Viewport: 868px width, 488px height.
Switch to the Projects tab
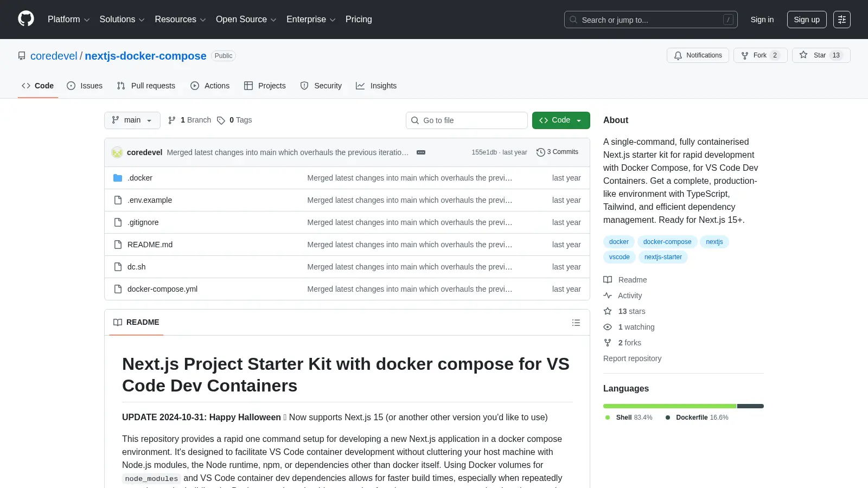265,86
